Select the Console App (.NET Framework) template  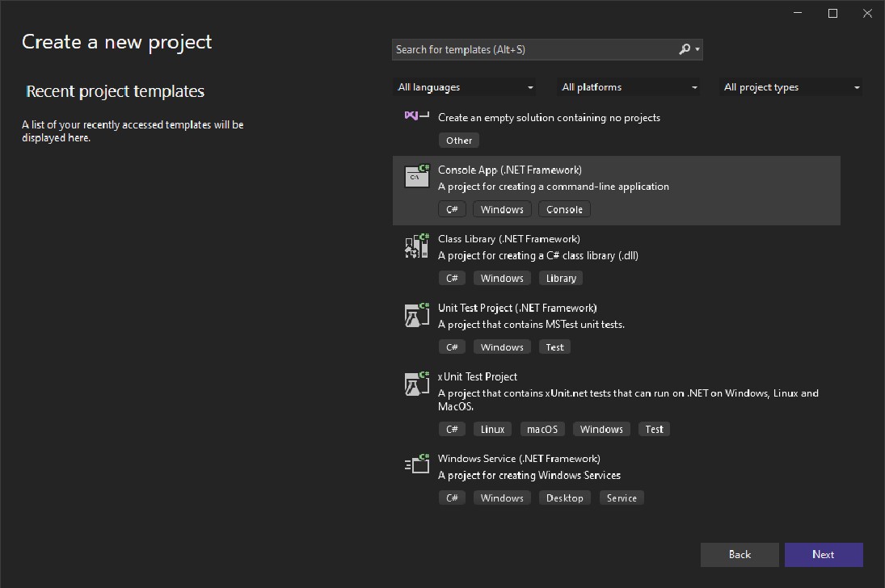(566, 178)
